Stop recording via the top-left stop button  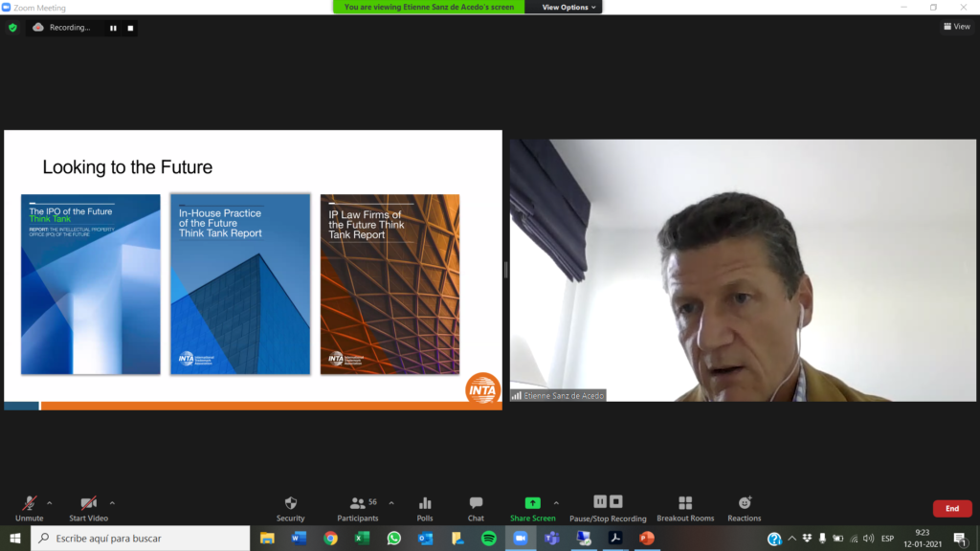(130, 28)
